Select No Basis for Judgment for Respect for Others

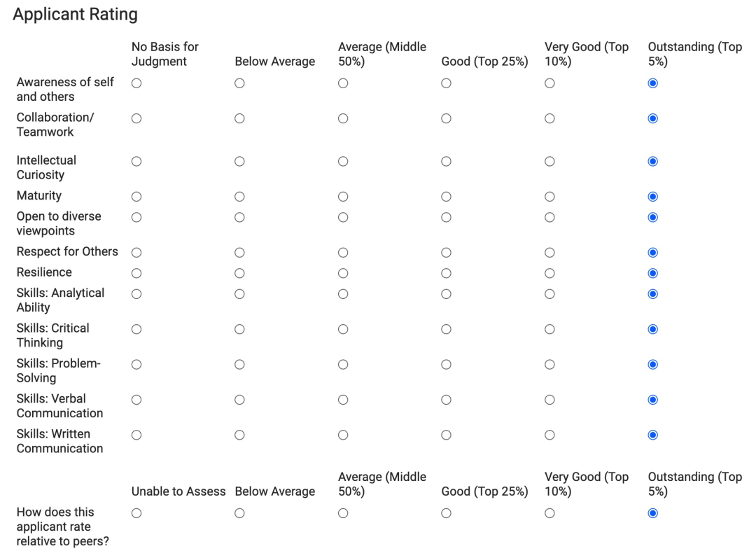[x=136, y=252]
